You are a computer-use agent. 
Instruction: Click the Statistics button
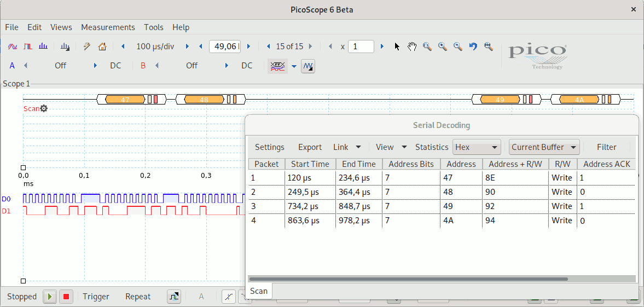[x=432, y=147]
